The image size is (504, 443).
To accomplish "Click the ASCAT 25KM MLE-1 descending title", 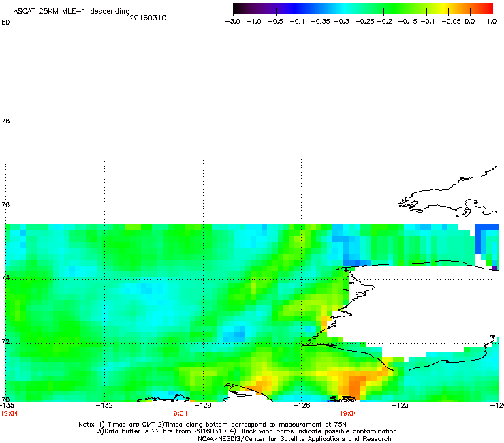I will point(72,12).
